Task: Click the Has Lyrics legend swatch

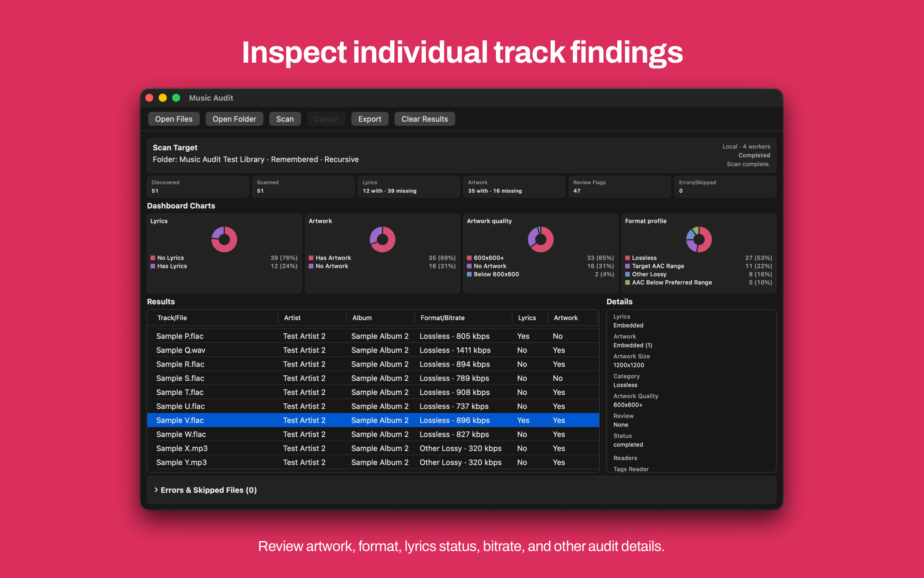Action: tap(153, 266)
